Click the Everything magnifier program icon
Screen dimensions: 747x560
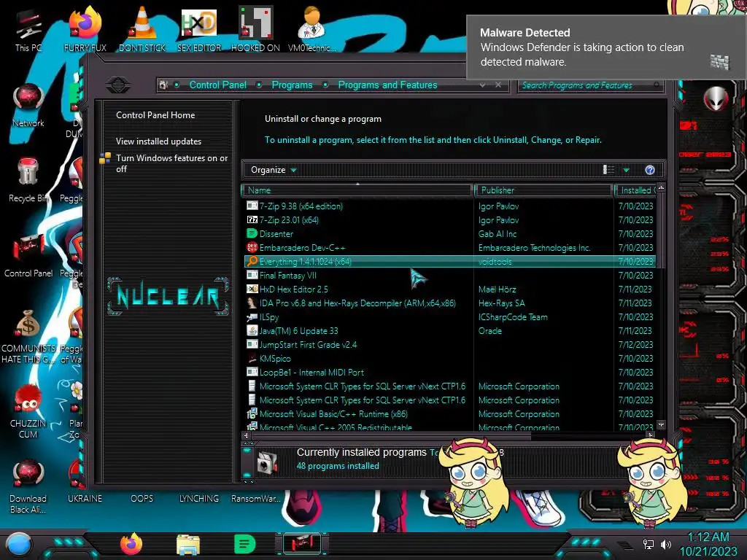[252, 262]
